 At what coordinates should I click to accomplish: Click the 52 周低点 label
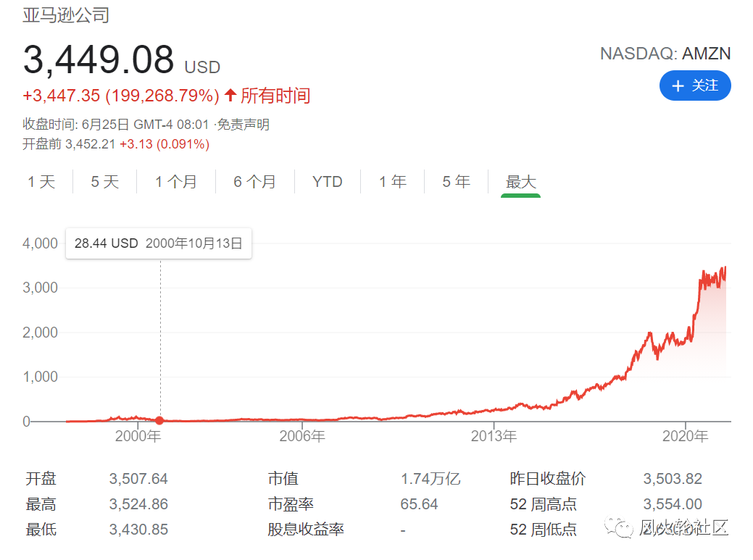[543, 530]
